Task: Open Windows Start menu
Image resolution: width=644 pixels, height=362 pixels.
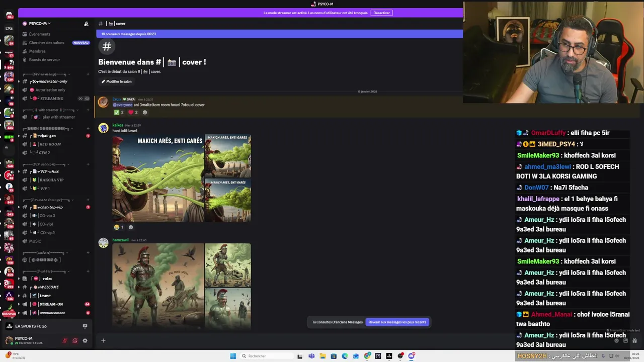Action: (x=233, y=356)
